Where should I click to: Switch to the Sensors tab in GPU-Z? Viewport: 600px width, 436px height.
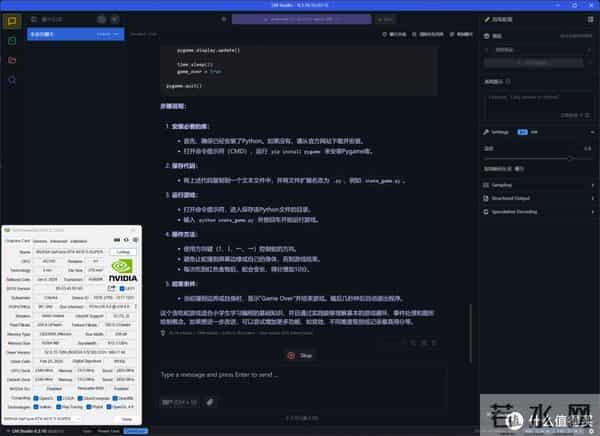point(40,241)
